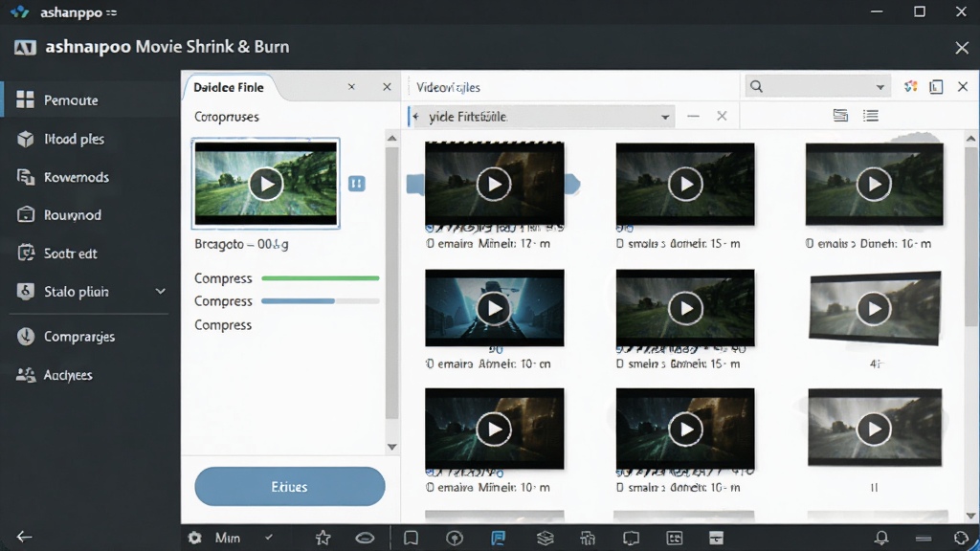Expand the yicle Firtebüile dropdown

click(x=665, y=117)
